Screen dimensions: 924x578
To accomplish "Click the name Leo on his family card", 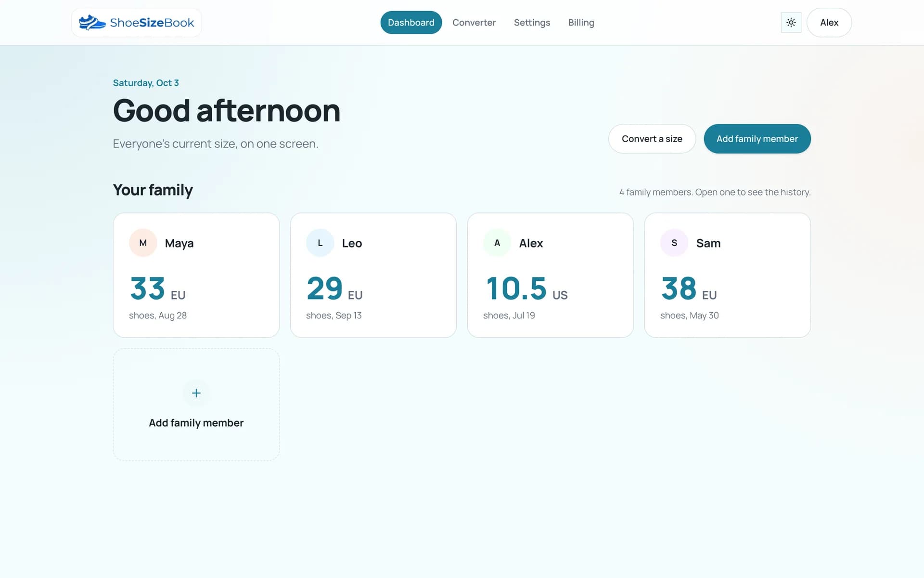I will (352, 243).
